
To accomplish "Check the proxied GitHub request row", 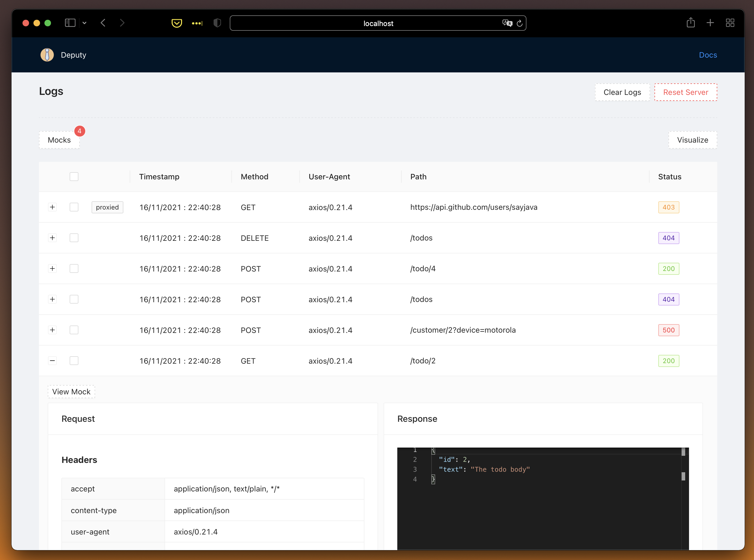I will coord(74,207).
